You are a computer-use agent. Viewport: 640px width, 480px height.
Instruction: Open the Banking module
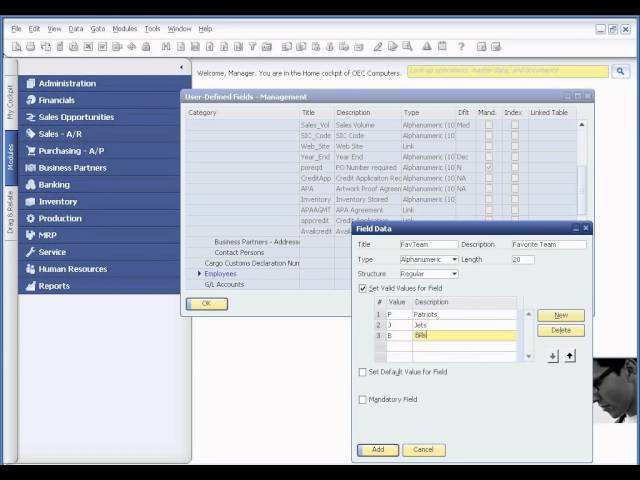pyautogui.click(x=100, y=184)
